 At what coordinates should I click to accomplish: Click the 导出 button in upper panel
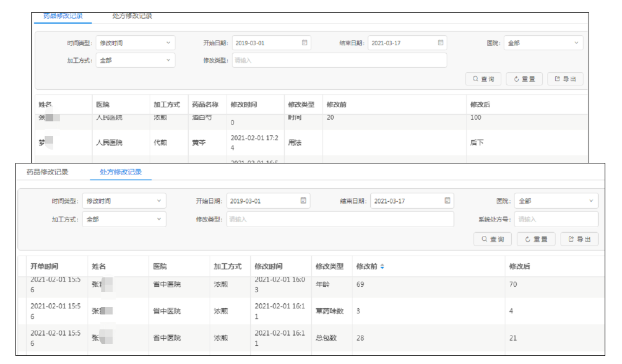pyautogui.click(x=564, y=79)
